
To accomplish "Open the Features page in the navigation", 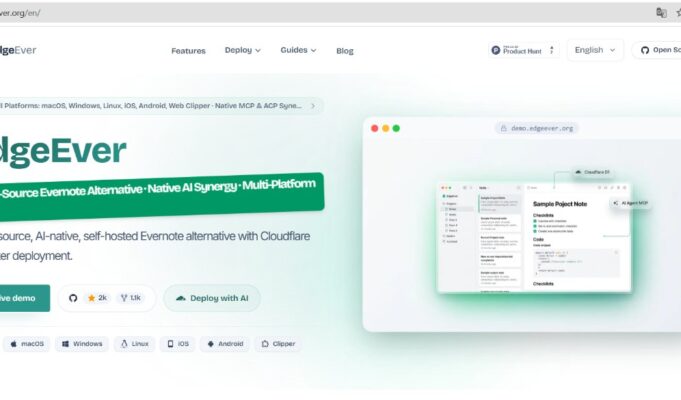I will tap(188, 51).
